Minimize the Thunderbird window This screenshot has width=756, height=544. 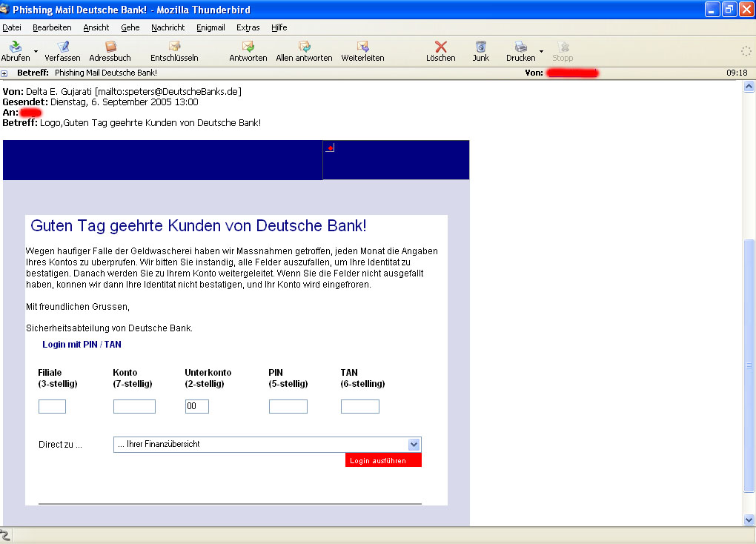[712, 9]
